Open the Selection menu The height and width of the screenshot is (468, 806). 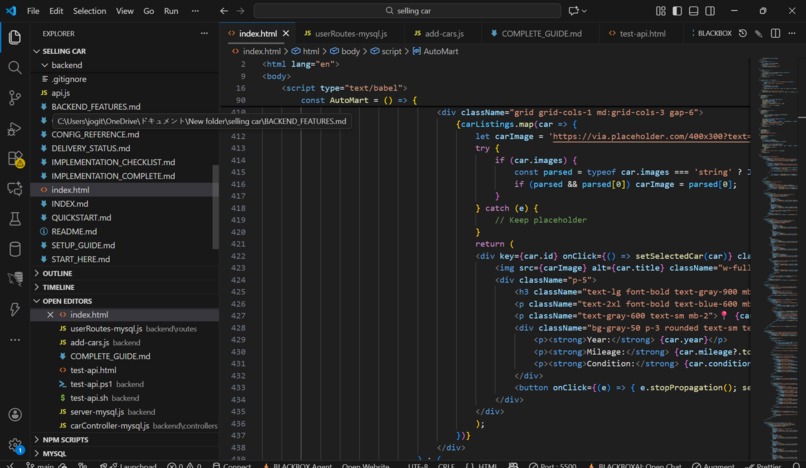click(x=89, y=11)
